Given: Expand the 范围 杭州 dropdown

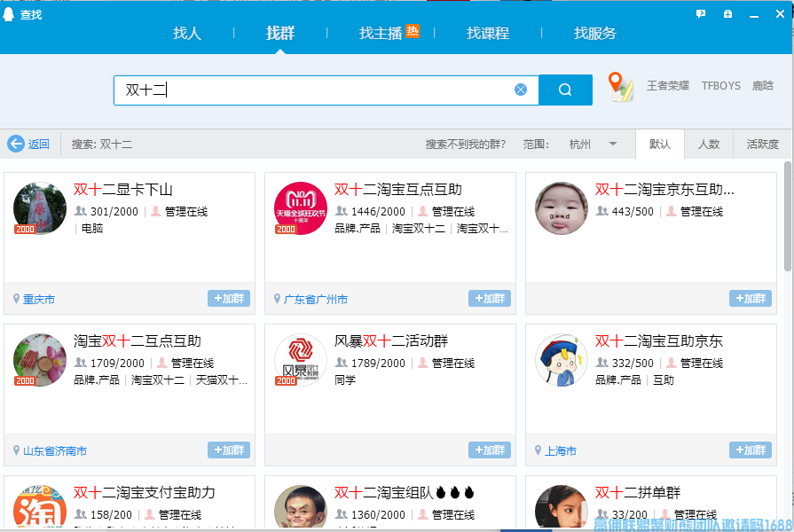Looking at the screenshot, I should tap(593, 145).
